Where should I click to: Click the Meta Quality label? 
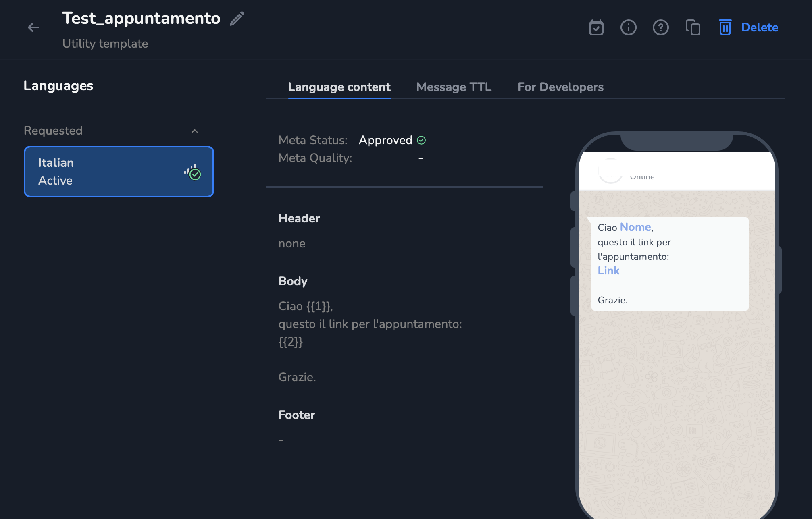[315, 158]
